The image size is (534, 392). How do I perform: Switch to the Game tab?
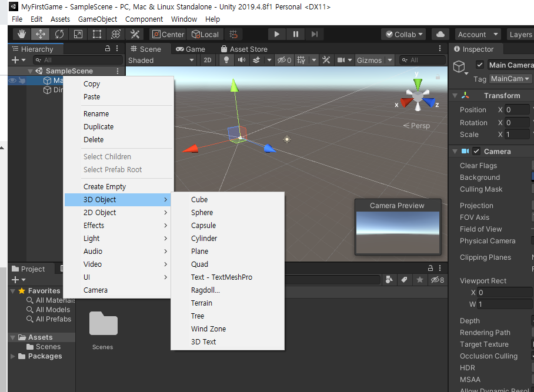[x=191, y=49]
